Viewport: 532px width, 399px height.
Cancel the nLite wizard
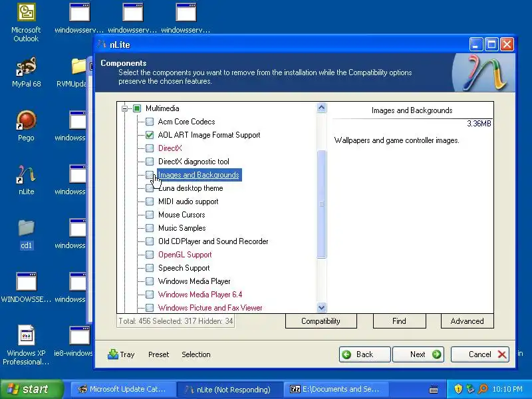point(479,354)
